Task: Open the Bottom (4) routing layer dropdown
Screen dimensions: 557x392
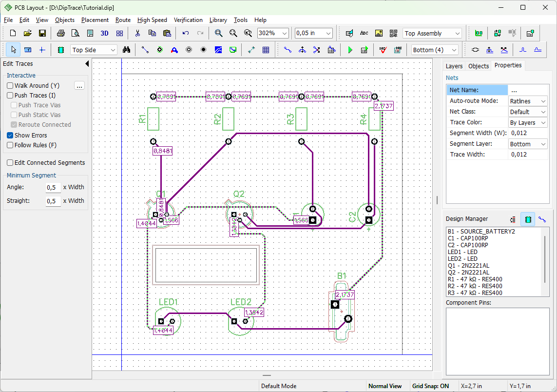Action: coord(454,50)
